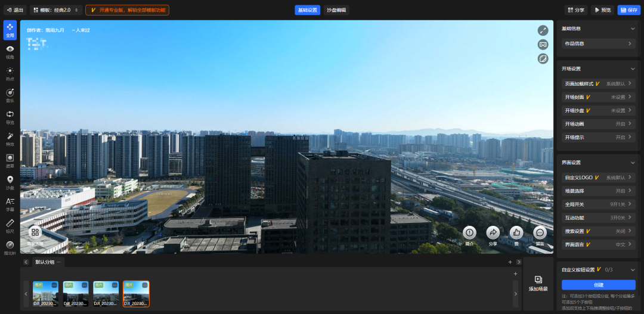The height and width of the screenshot is (314, 644).
Task: Switch to the 沙盘编辑 tab
Action: tap(336, 10)
